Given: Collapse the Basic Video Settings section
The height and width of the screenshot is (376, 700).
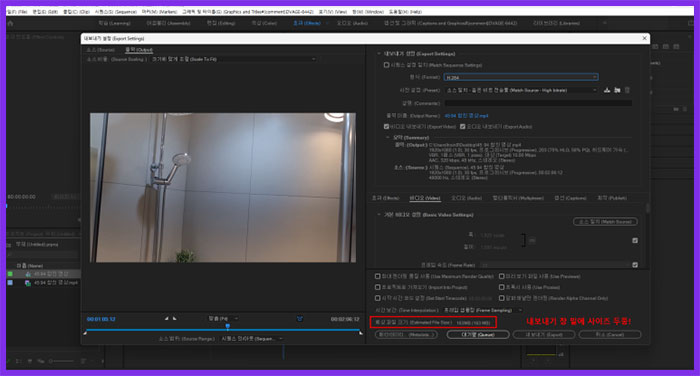Looking at the screenshot, I should [379, 215].
